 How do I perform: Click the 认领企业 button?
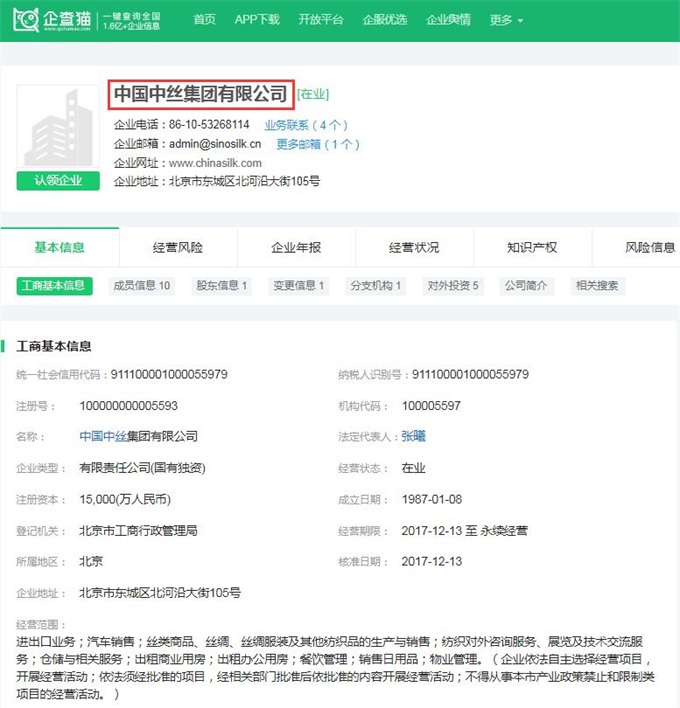58,181
